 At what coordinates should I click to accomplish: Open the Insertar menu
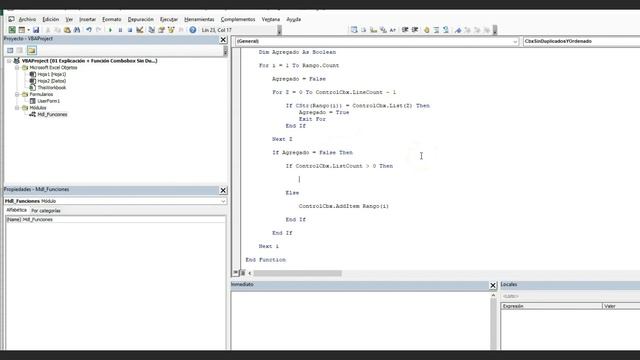87,19
